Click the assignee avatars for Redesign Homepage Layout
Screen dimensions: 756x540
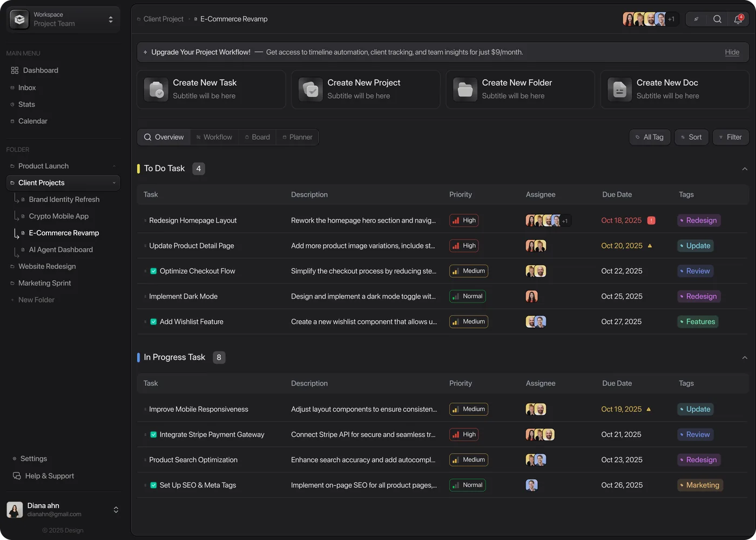[x=548, y=220]
